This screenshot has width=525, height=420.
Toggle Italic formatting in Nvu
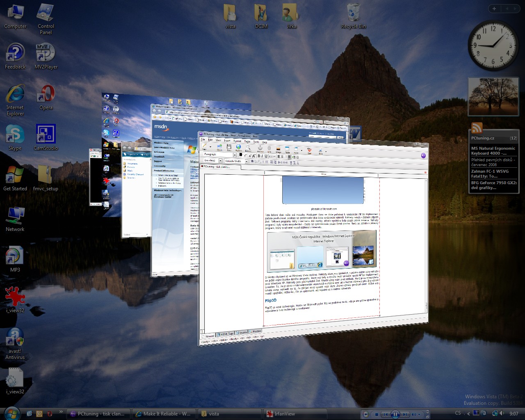262,156
